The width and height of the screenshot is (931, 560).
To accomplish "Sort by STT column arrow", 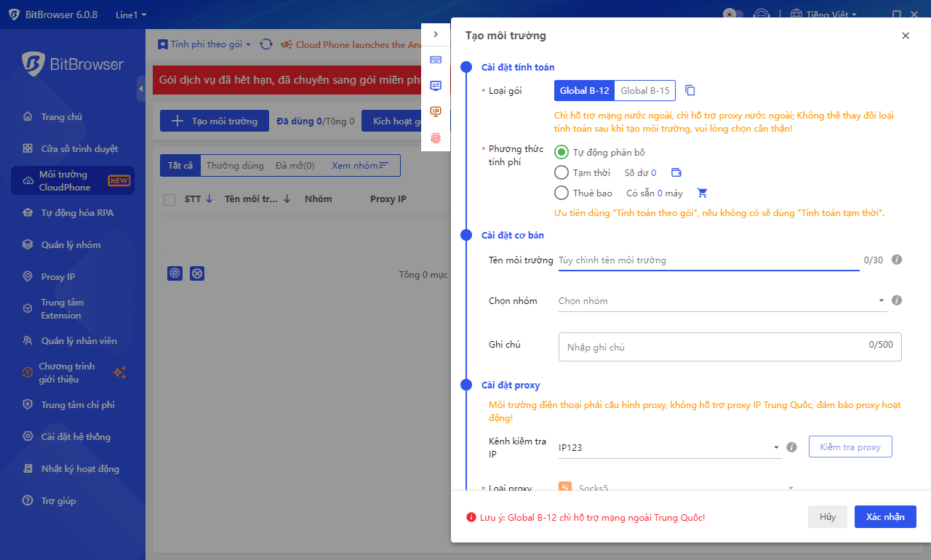I will (x=209, y=199).
